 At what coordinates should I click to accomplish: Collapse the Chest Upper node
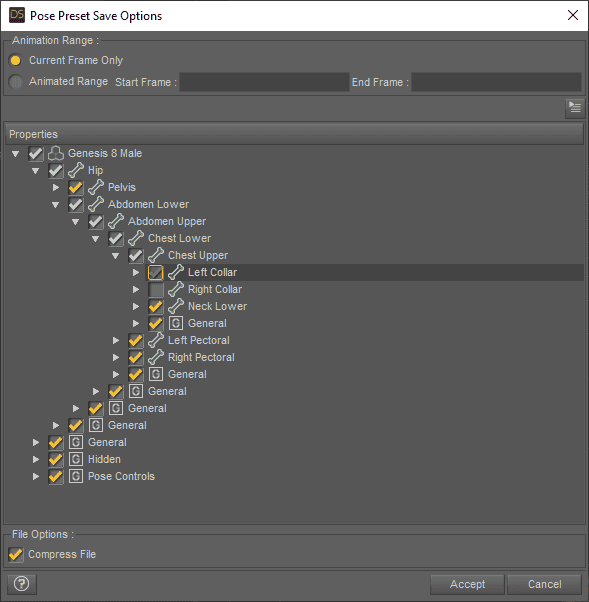[115, 256]
